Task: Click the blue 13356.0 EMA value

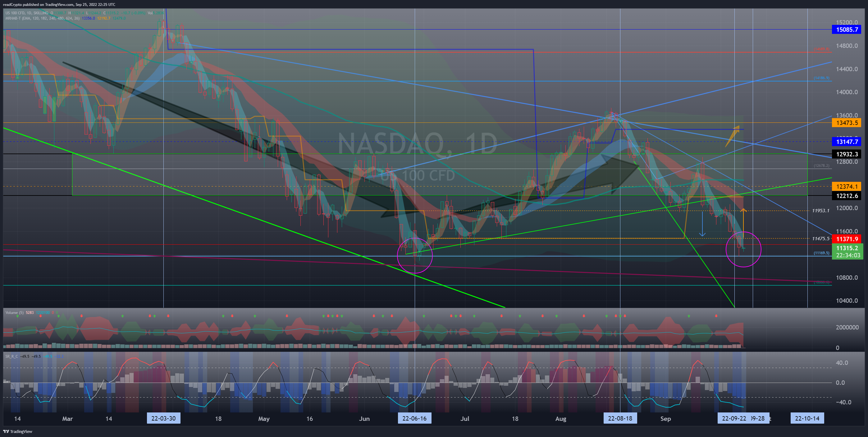Action: [88, 18]
